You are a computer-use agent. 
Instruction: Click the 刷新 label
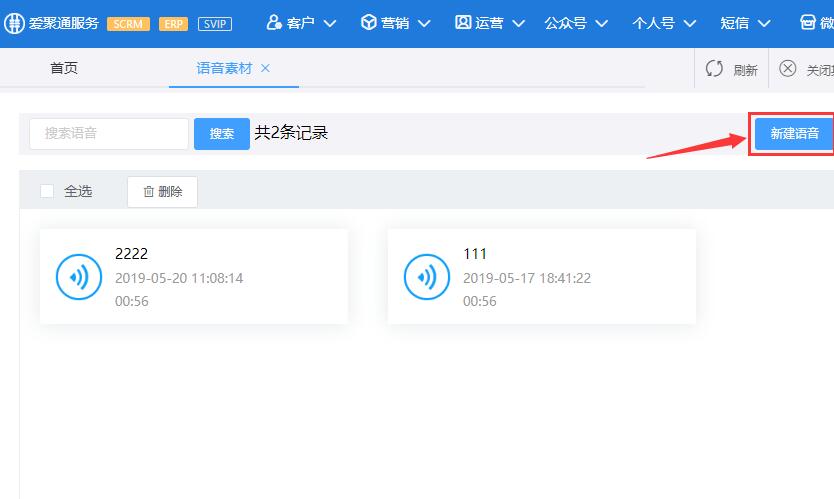pos(745,70)
